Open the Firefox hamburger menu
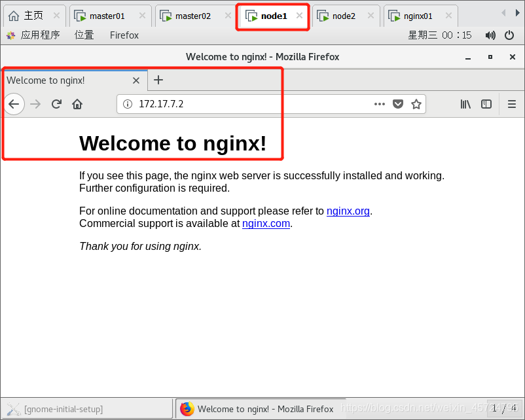 [512, 104]
